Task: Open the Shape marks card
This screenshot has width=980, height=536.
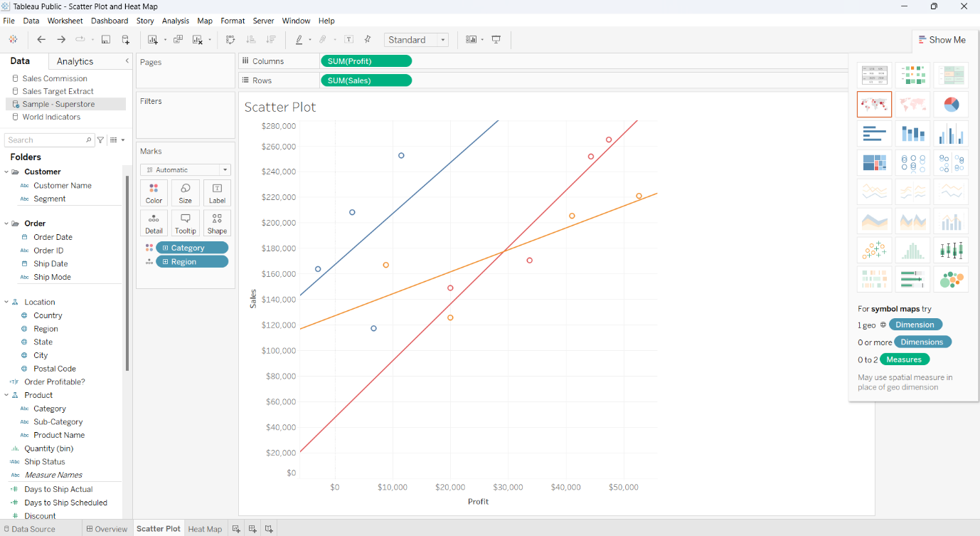Action: click(x=217, y=222)
